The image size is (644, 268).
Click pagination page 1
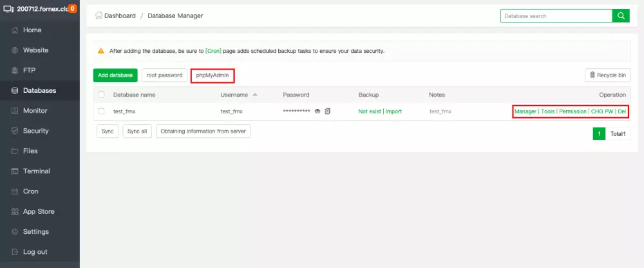(599, 133)
